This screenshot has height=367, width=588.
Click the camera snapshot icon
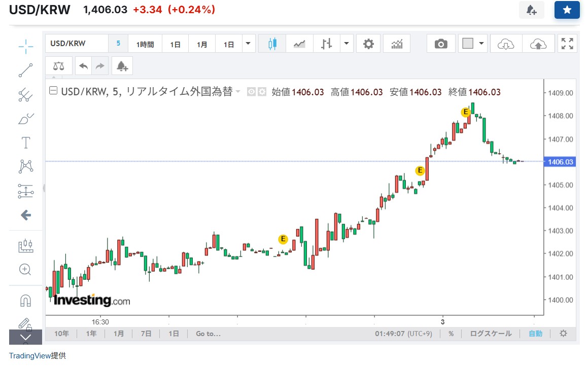441,44
